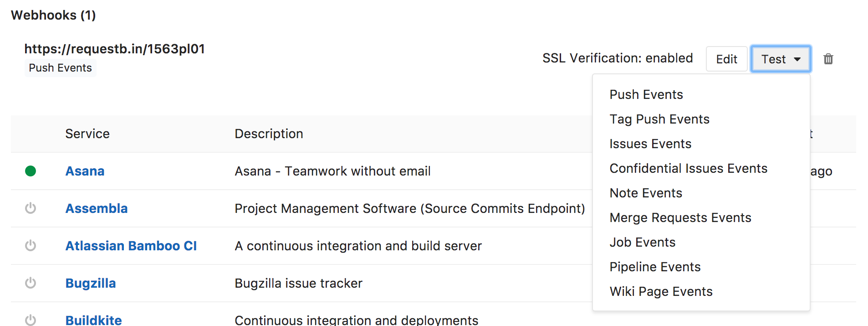Select Tag Push Events test option
The height and width of the screenshot is (326, 868).
[x=659, y=119]
